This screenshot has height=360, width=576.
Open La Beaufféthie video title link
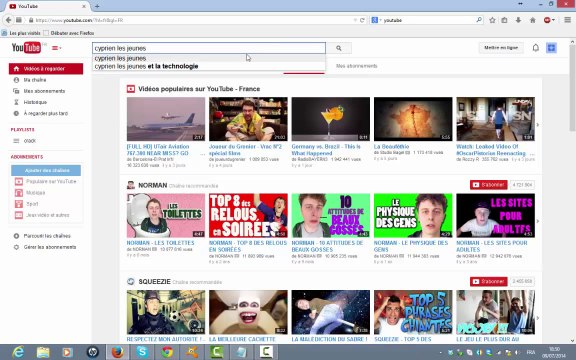391,147
